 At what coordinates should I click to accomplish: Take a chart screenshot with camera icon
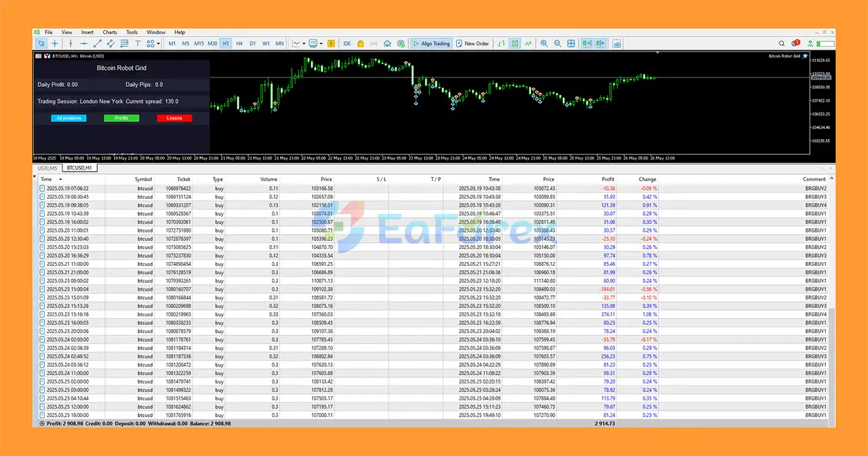(x=617, y=43)
